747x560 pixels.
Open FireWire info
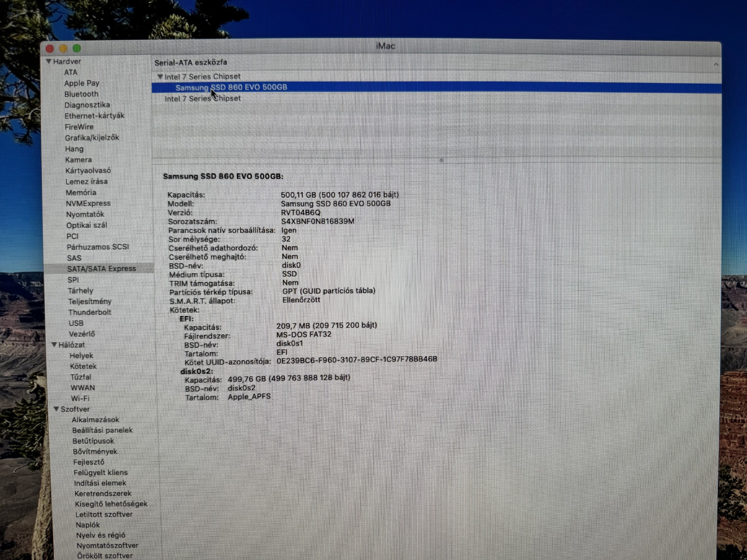[79, 127]
